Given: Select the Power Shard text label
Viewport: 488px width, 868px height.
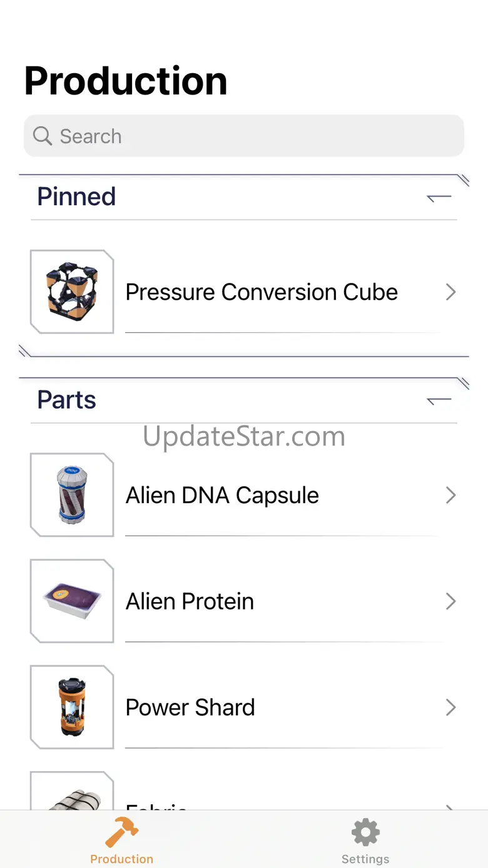Looking at the screenshot, I should [x=190, y=707].
